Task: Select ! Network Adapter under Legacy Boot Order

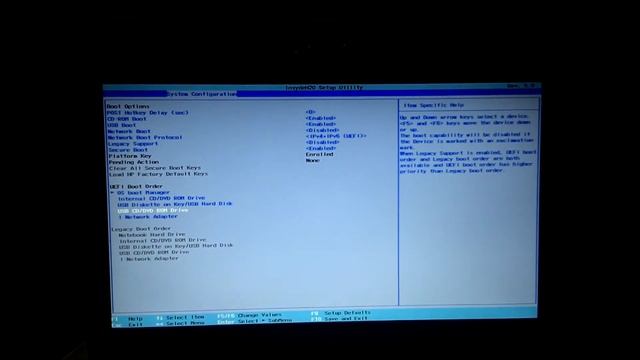Action: (149, 259)
